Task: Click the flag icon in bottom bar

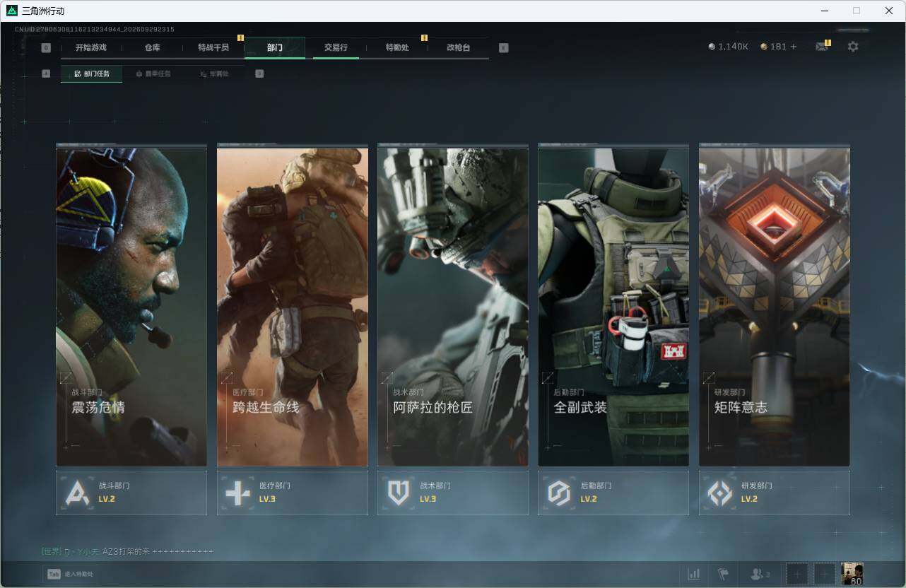Action: (723, 574)
